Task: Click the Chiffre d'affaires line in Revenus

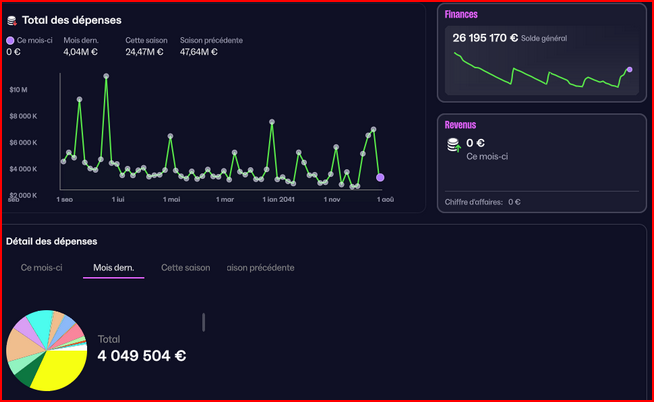Action: click(483, 202)
